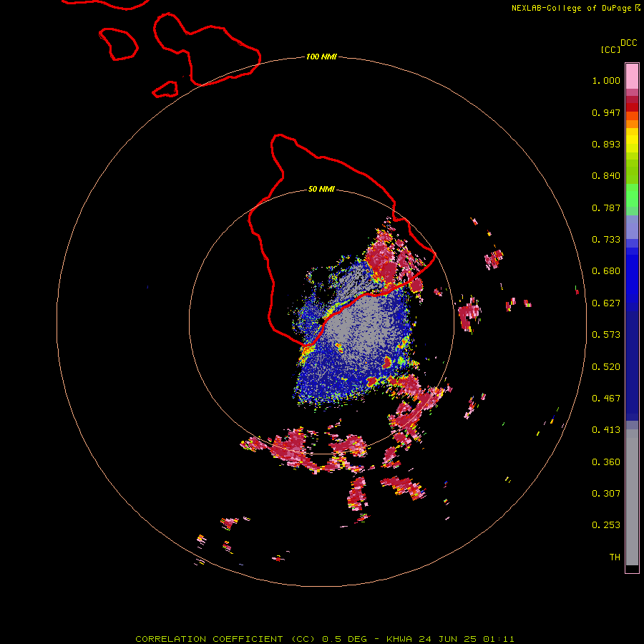
Task: Click the TH threshold label on legend
Action: tap(615, 557)
